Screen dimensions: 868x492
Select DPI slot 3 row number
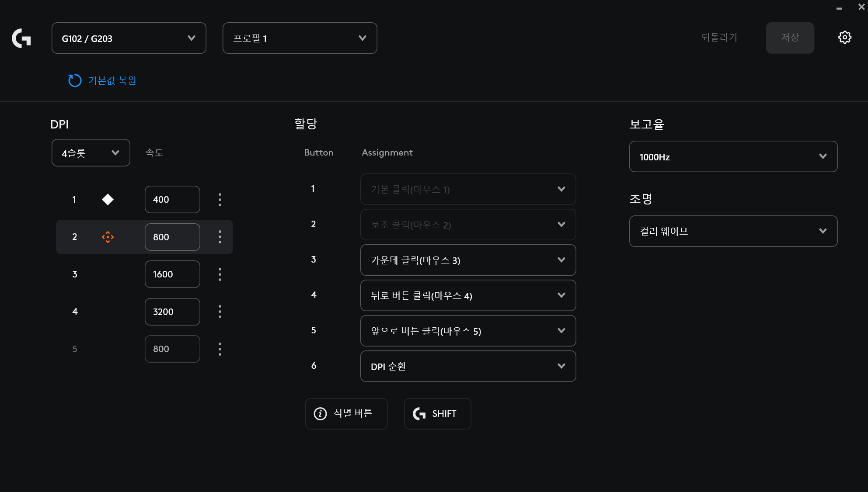[x=75, y=274]
